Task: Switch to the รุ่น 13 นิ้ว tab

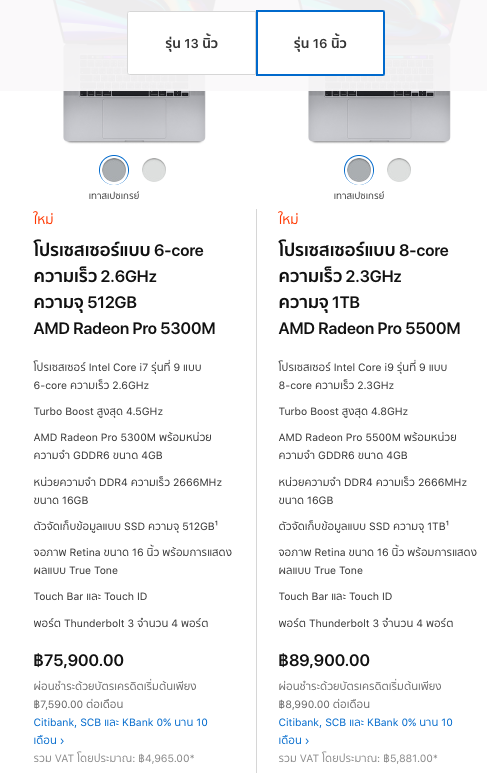Action: tap(192, 43)
